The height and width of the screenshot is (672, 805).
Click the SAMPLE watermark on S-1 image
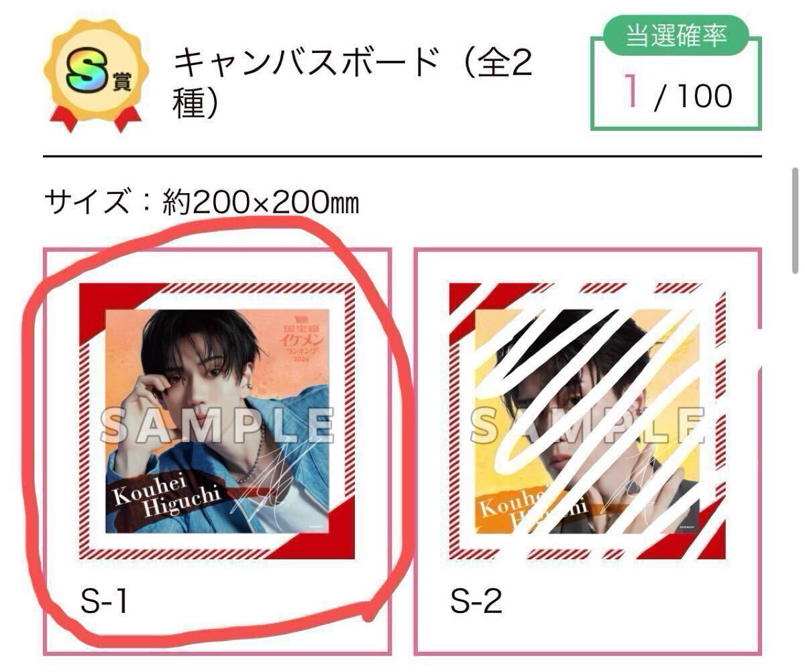coord(217,425)
